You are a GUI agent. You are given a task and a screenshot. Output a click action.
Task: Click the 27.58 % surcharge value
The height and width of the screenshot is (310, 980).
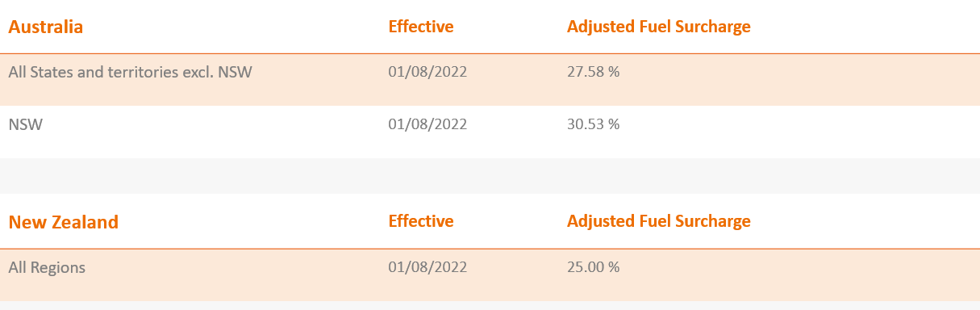click(x=594, y=72)
